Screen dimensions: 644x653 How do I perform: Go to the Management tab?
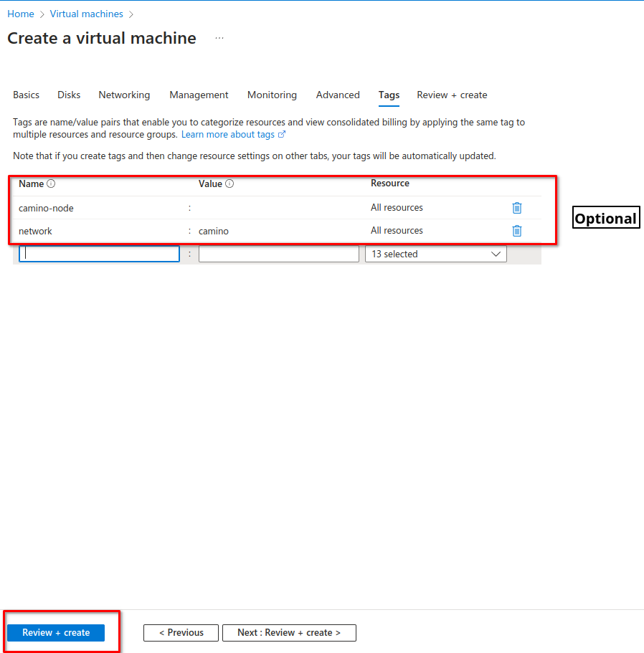[x=199, y=95]
